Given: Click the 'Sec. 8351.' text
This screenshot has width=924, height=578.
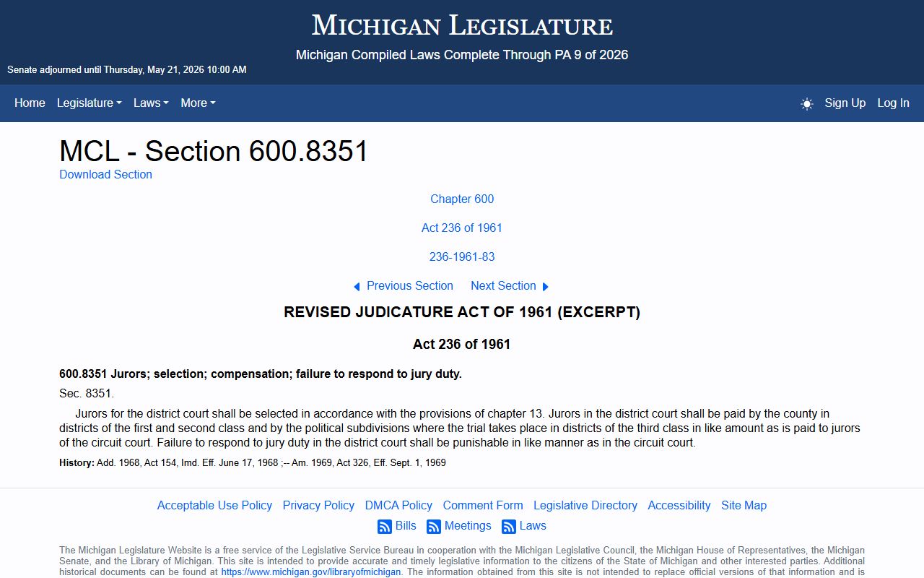Looking at the screenshot, I should 87,394.
